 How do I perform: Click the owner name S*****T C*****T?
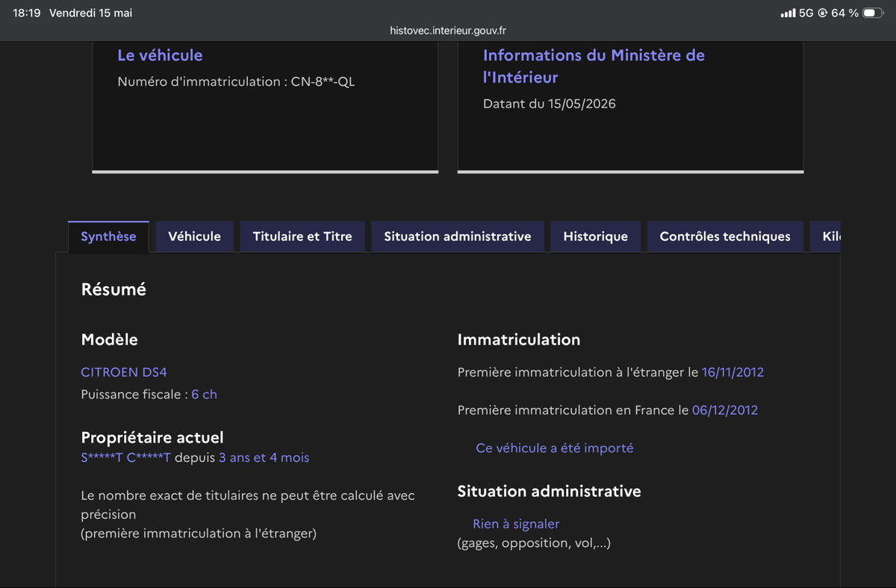point(125,458)
